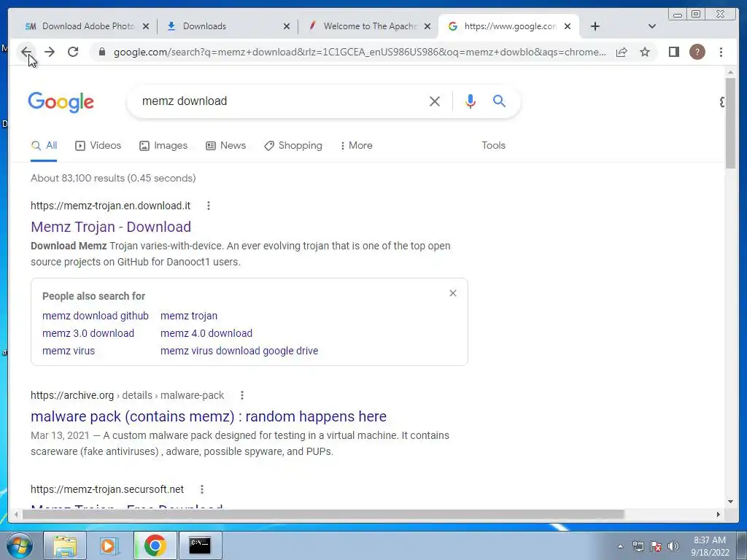Switch to News results

(226, 146)
